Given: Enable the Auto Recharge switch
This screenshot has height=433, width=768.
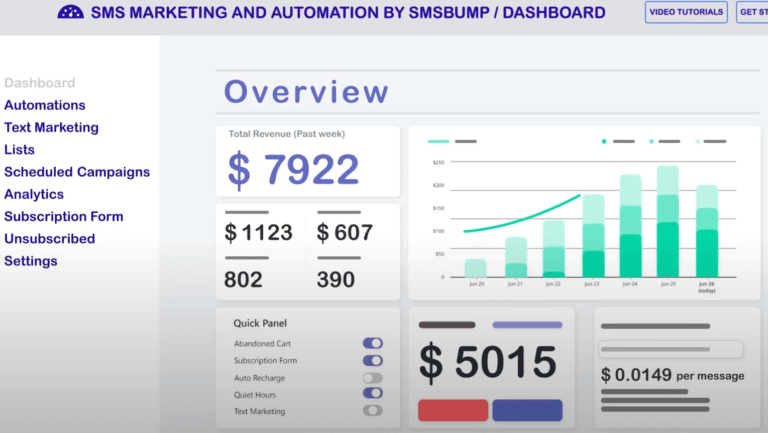Looking at the screenshot, I should point(373,378).
